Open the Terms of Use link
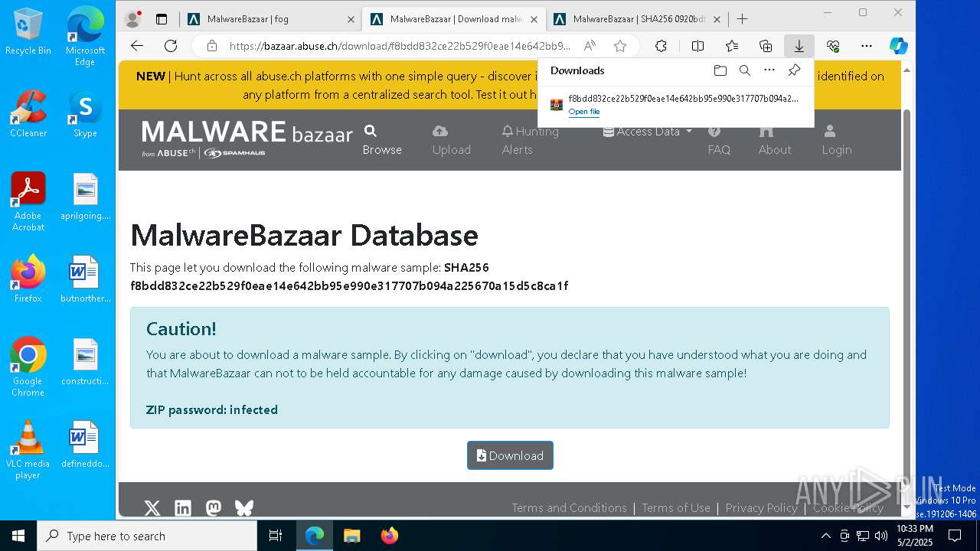The height and width of the screenshot is (551, 980). (676, 508)
